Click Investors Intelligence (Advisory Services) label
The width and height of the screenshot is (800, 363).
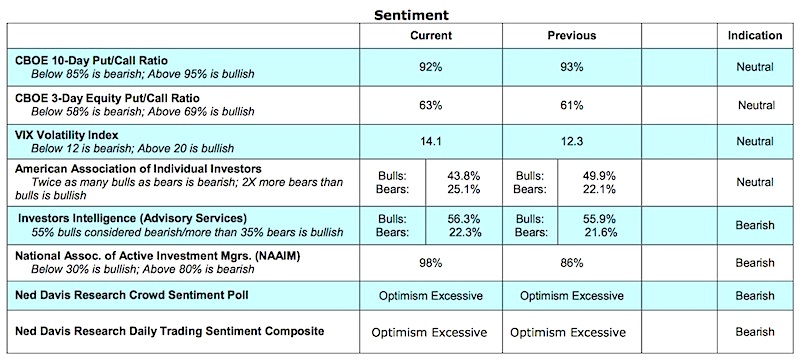click(x=133, y=218)
